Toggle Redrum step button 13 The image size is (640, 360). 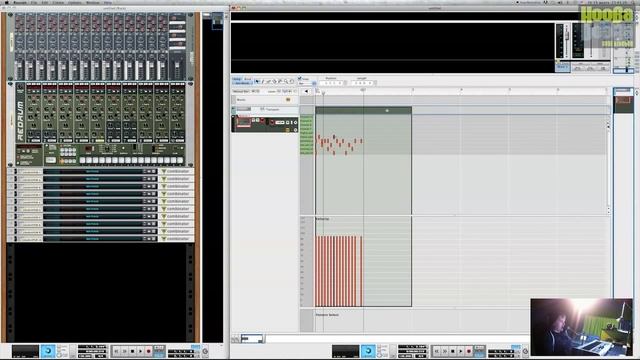tap(160, 160)
